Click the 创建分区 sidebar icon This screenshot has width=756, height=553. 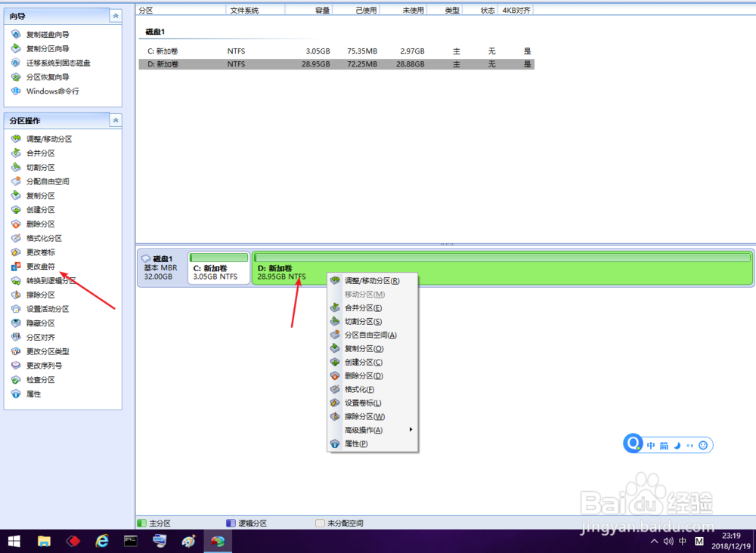tap(16, 209)
